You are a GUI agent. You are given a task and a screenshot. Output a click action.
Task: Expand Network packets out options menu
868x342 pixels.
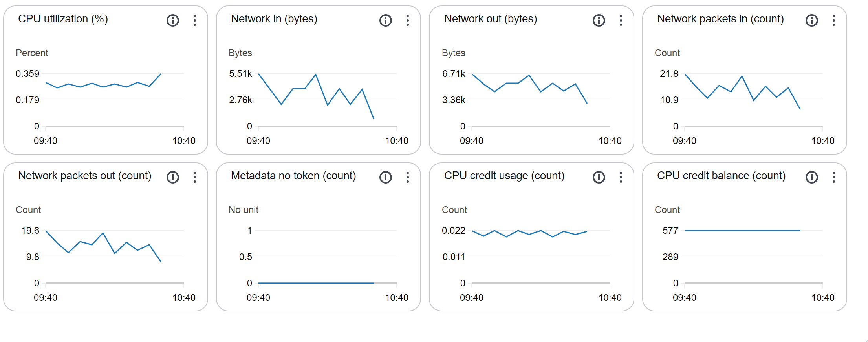coord(195,177)
